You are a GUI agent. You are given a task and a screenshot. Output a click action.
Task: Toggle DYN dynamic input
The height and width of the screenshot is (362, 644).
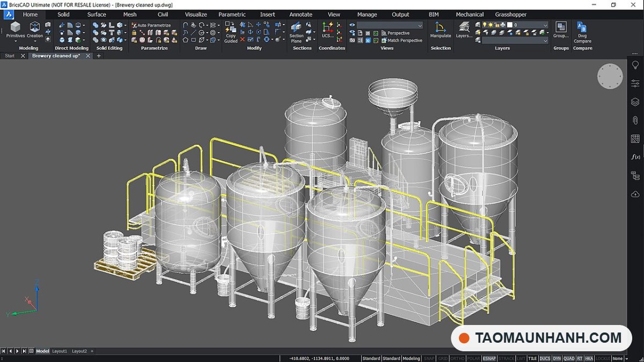[x=557, y=358]
